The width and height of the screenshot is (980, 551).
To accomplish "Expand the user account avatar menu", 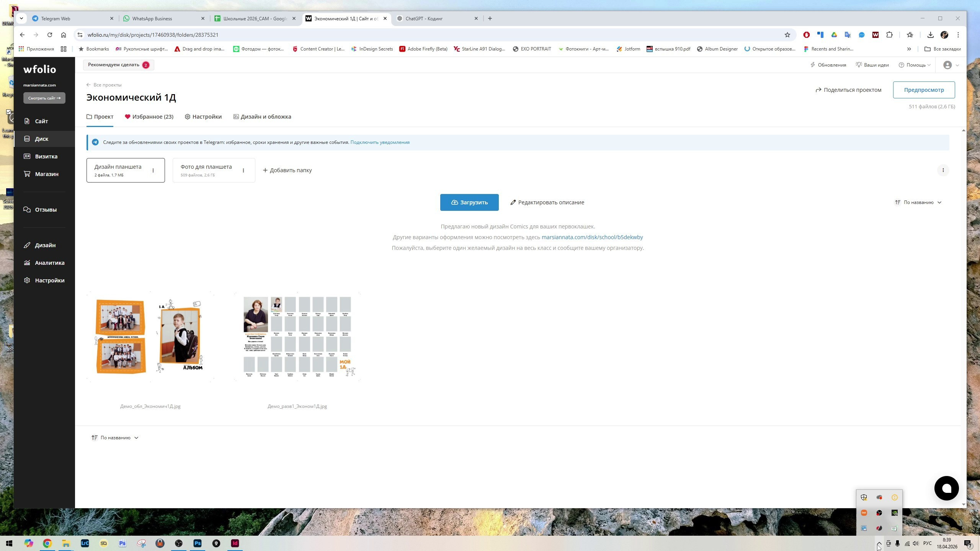I will click(951, 65).
